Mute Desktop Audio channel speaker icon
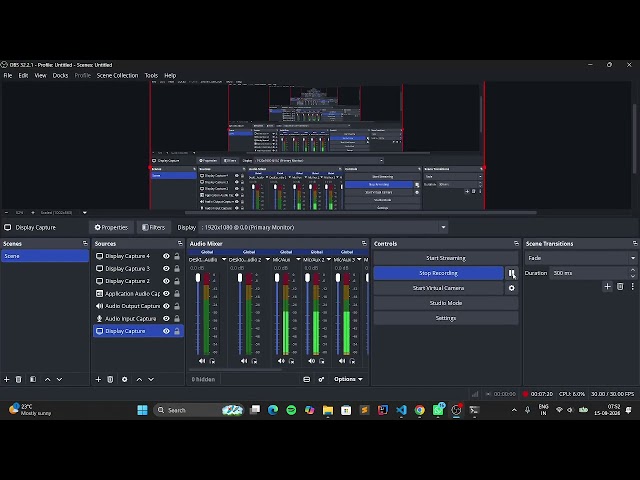Image resolution: width=640 pixels, height=480 pixels. click(x=202, y=361)
